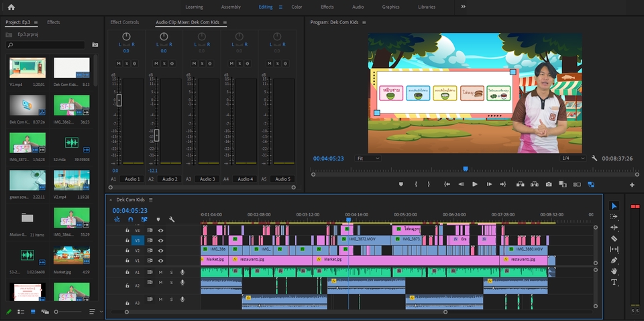Open the Fit zoom level dropdown

(368, 158)
